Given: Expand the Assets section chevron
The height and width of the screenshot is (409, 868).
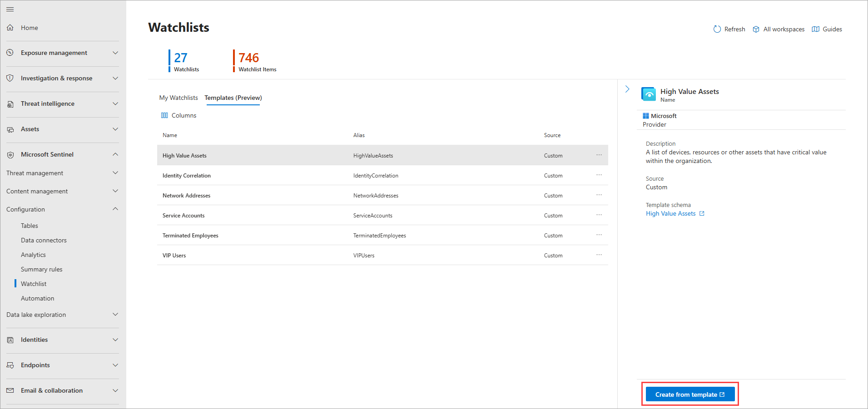Looking at the screenshot, I should coord(115,129).
